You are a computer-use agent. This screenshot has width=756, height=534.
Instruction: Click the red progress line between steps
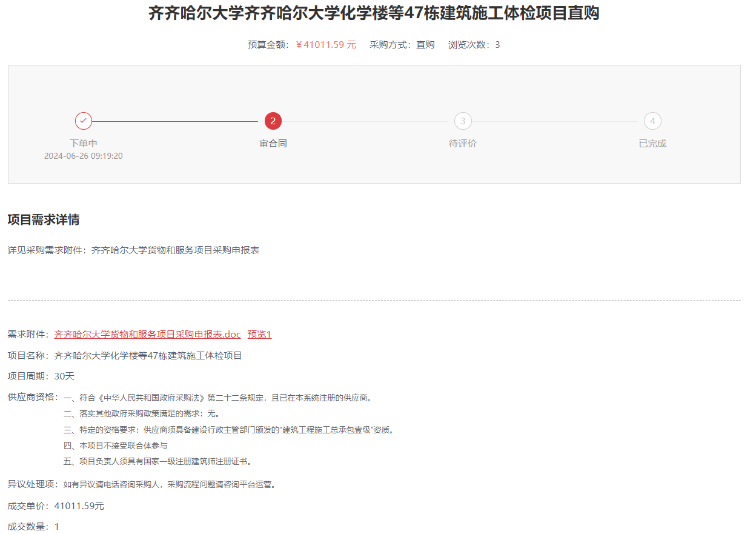point(176,121)
